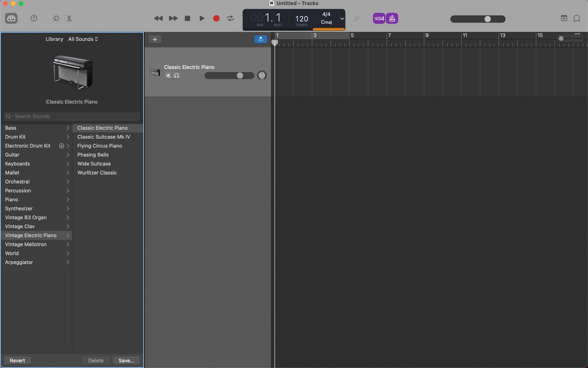This screenshot has width=588, height=368.
Task: Click the tuning fork icon
Action: point(356,18)
